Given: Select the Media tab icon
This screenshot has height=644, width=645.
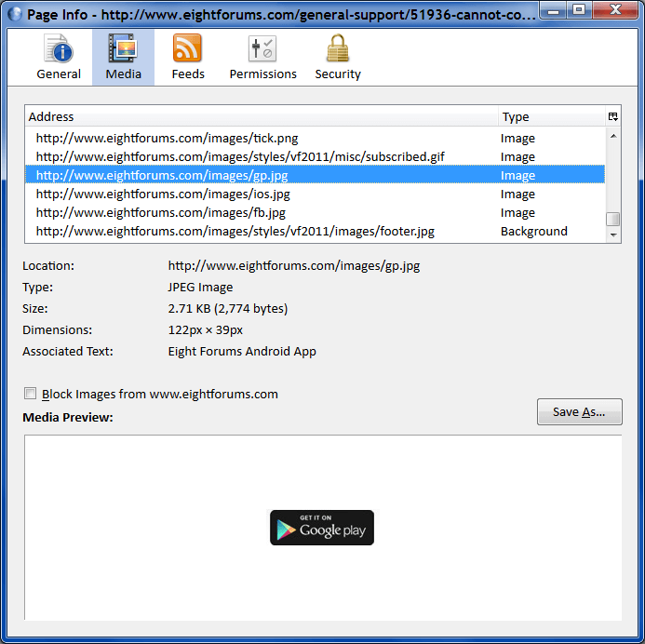Looking at the screenshot, I should point(123,48).
